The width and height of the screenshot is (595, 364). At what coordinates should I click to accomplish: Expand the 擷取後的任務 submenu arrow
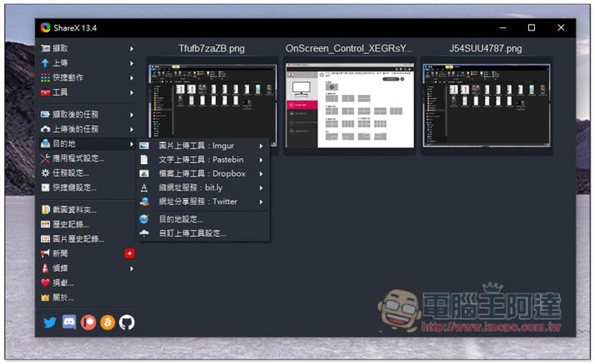click(132, 114)
